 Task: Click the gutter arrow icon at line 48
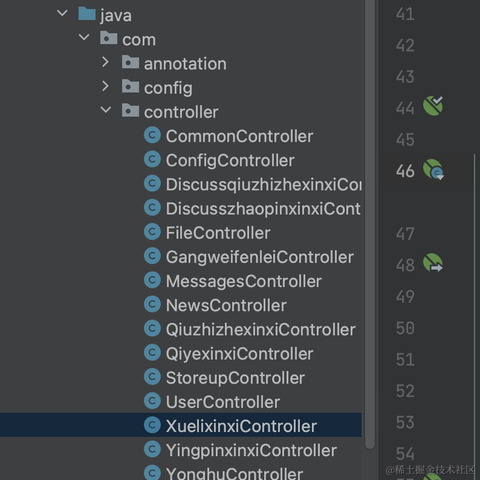pyautogui.click(x=433, y=262)
